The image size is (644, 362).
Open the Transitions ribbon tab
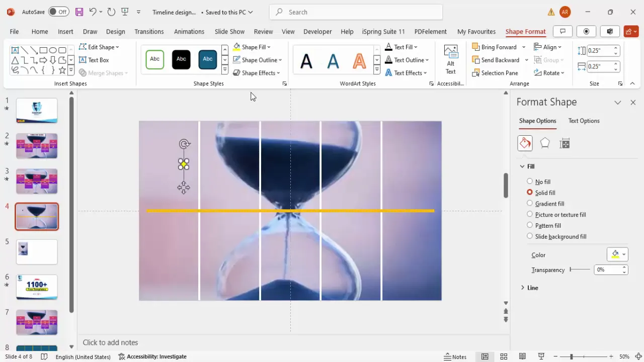click(x=149, y=31)
